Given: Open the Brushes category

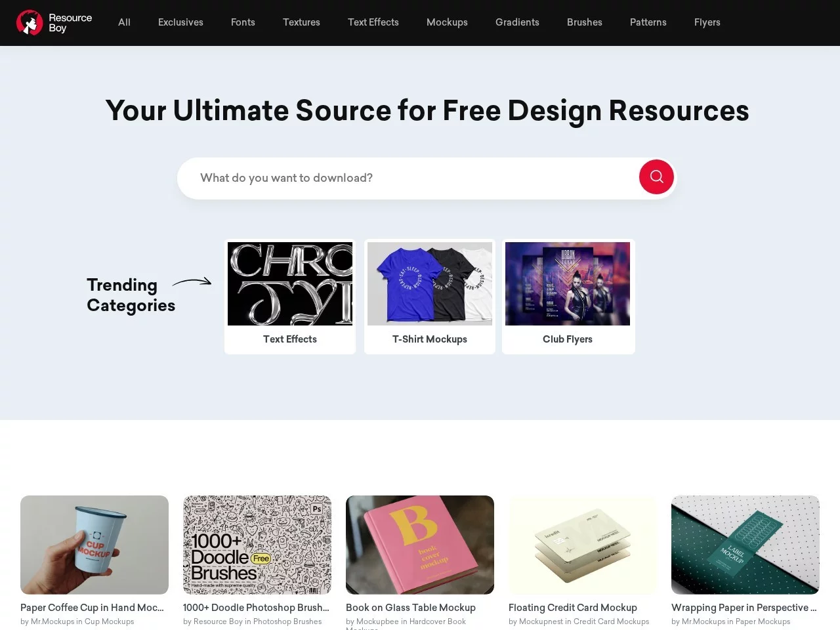Looking at the screenshot, I should [x=585, y=22].
